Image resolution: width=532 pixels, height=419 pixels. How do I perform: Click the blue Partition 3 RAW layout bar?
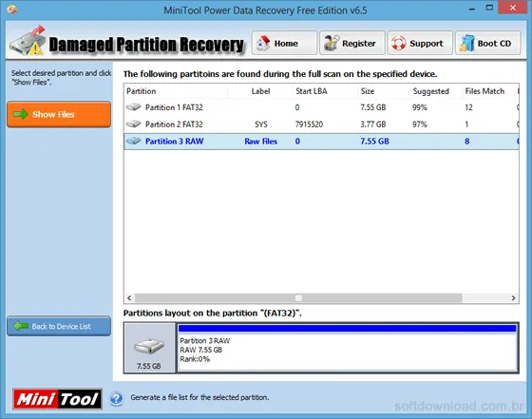(347, 329)
